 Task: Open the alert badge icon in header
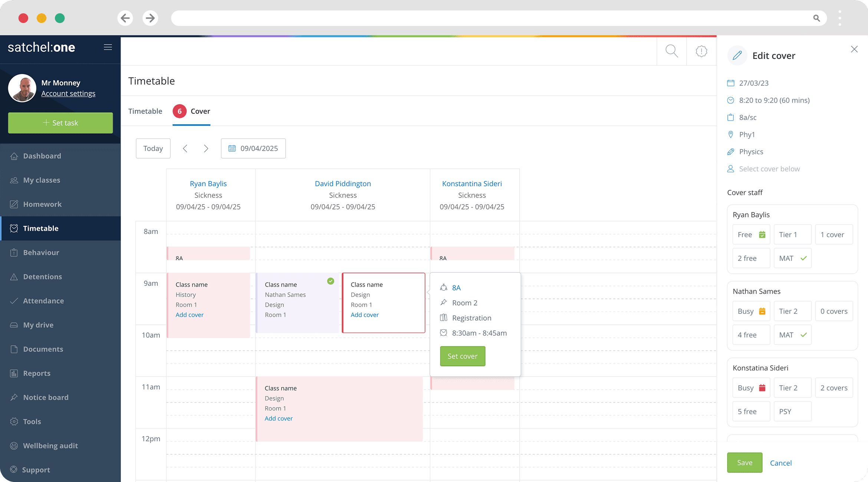[701, 51]
